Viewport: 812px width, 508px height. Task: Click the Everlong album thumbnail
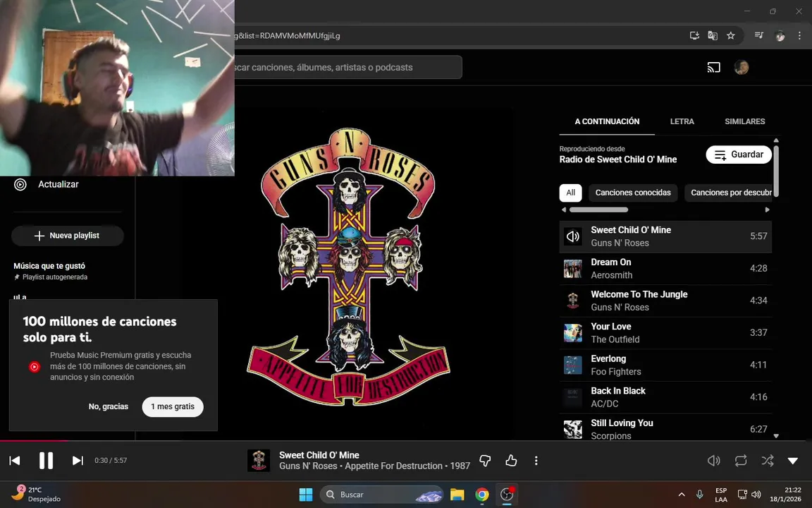pyautogui.click(x=573, y=365)
